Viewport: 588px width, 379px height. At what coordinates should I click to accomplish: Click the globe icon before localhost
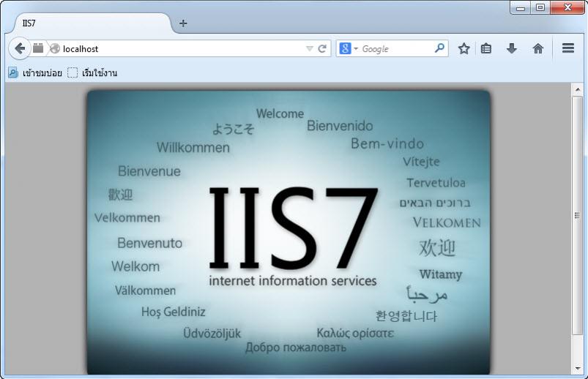(x=55, y=49)
